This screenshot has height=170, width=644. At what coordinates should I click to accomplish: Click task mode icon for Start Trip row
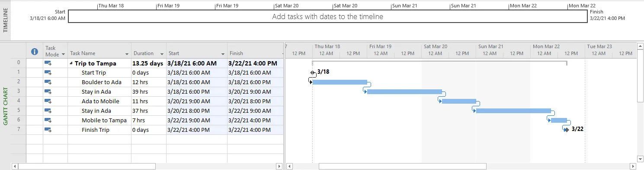(48, 73)
